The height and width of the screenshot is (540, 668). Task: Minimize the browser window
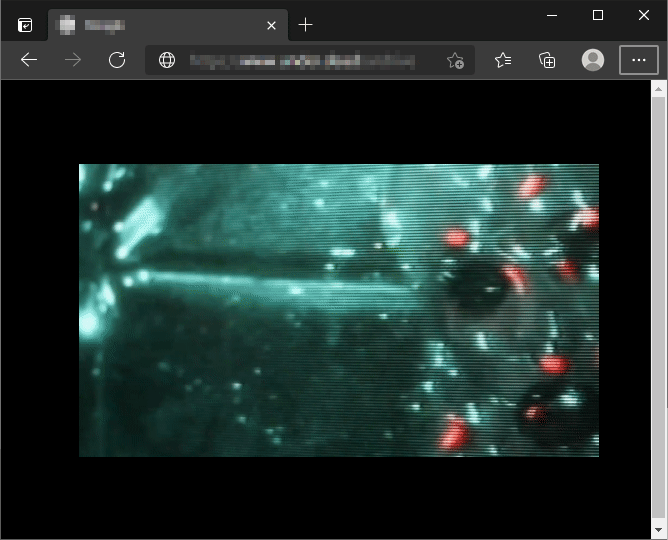point(551,15)
